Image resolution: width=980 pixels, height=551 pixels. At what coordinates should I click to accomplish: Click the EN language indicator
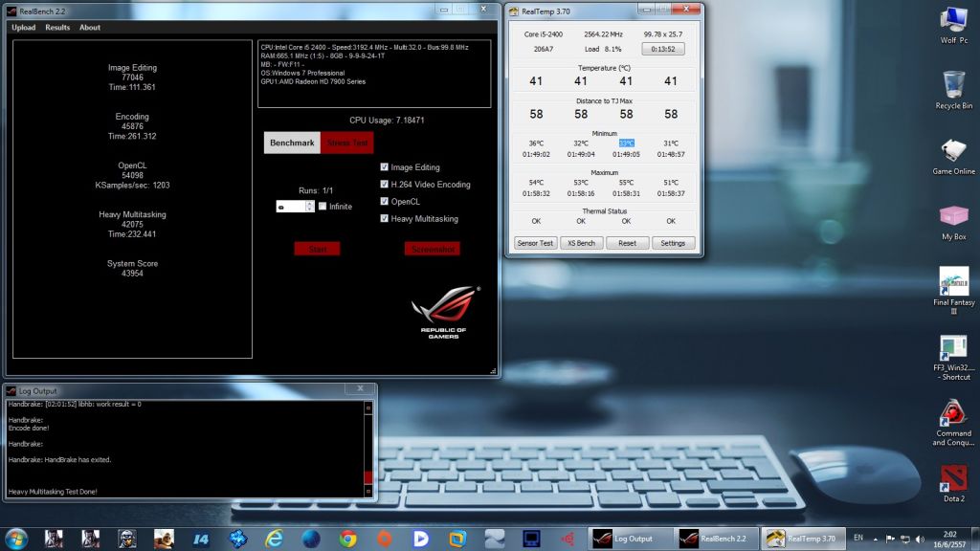(858, 538)
